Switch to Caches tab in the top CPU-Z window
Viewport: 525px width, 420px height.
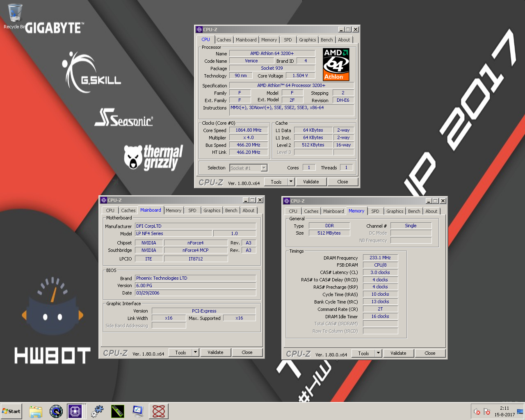pos(224,40)
